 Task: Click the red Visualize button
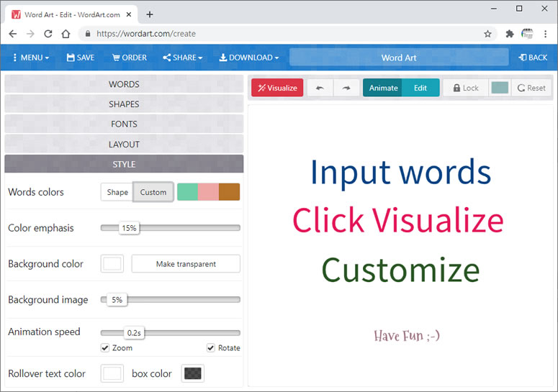277,88
